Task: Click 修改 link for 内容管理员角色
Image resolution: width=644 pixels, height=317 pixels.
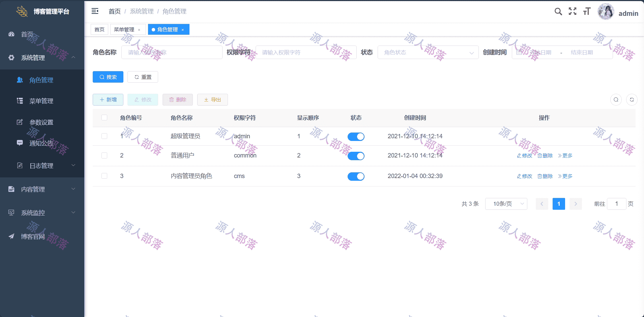Action: [525, 176]
